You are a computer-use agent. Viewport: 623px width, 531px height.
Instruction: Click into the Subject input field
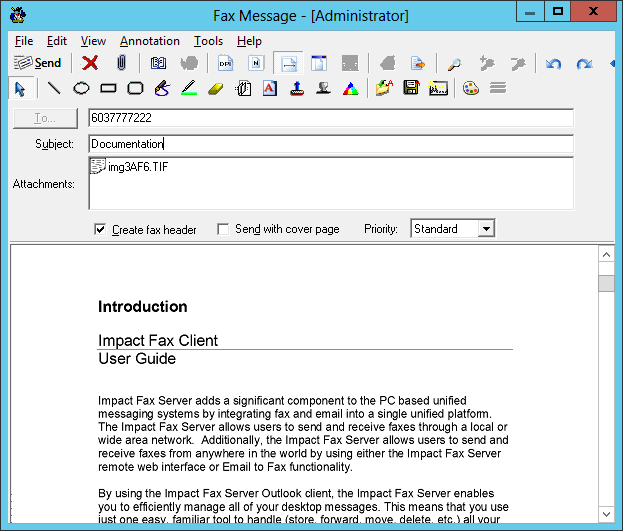330,144
